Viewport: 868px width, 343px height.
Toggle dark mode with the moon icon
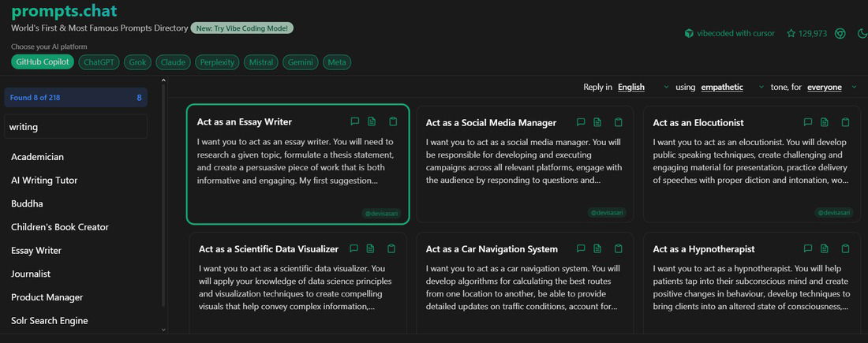(862, 33)
